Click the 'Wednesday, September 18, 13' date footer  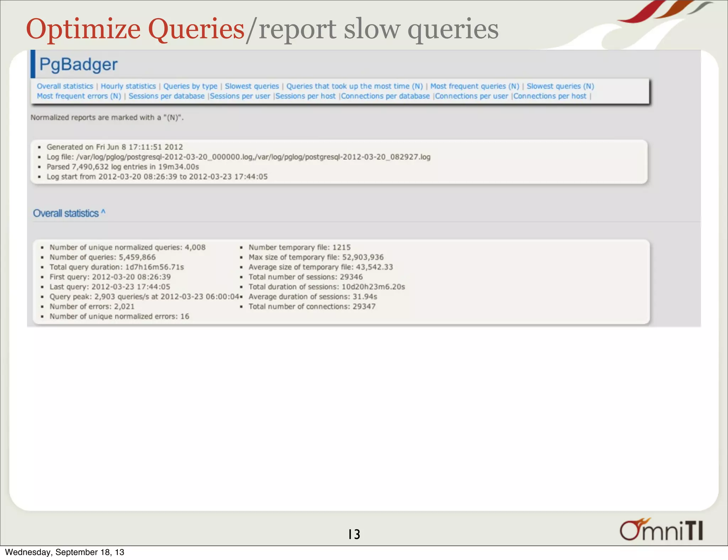(x=65, y=552)
